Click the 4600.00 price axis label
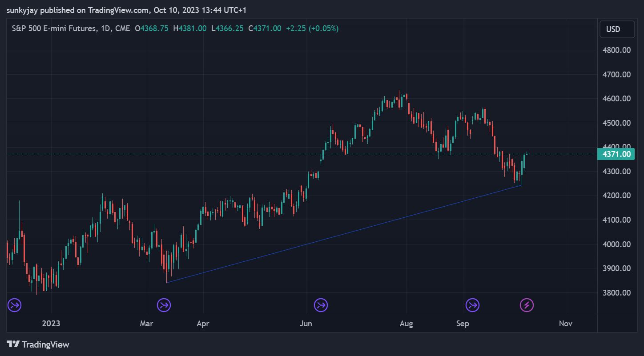The height and width of the screenshot is (356, 644). (x=616, y=99)
